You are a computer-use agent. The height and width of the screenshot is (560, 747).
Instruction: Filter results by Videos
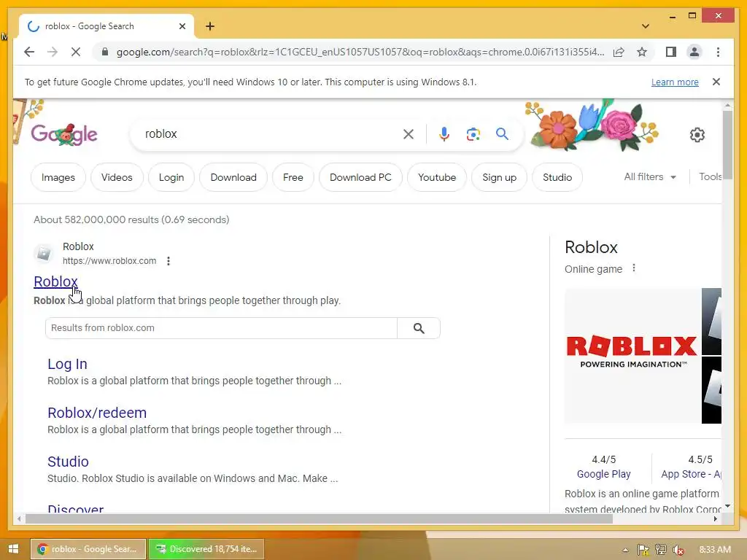pos(117,177)
